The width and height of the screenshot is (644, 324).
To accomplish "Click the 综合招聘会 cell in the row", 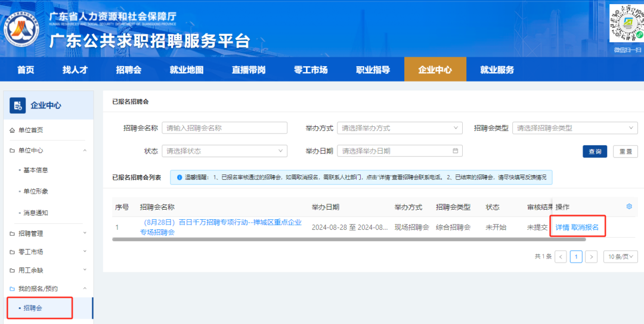I will point(453,227).
